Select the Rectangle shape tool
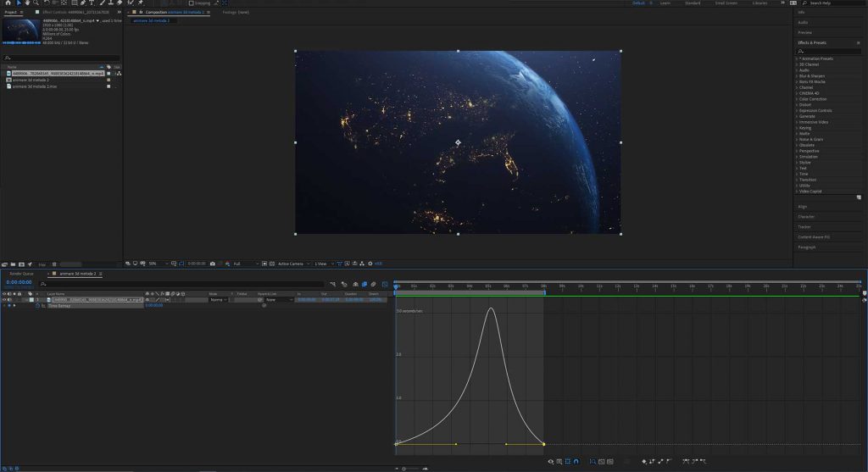 (x=75, y=3)
